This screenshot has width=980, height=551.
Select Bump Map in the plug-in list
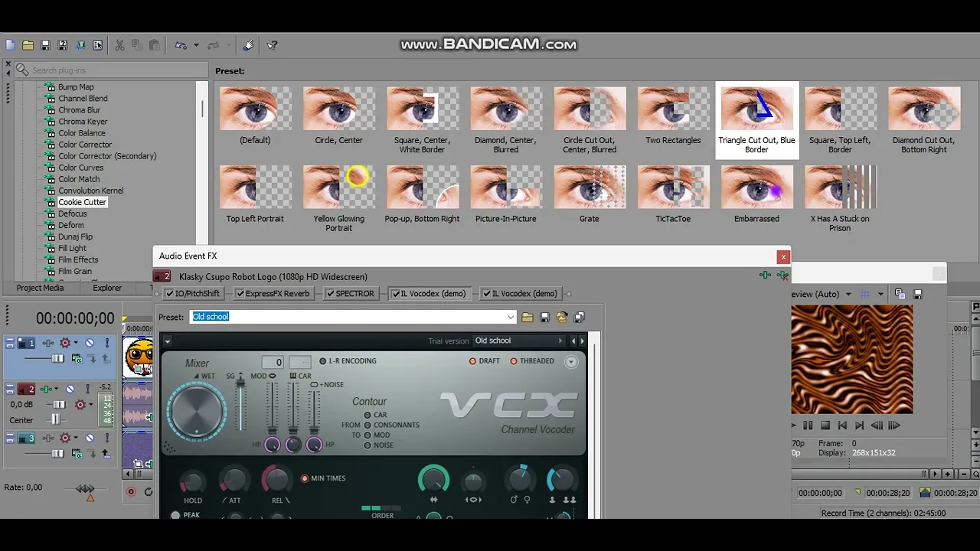point(76,87)
